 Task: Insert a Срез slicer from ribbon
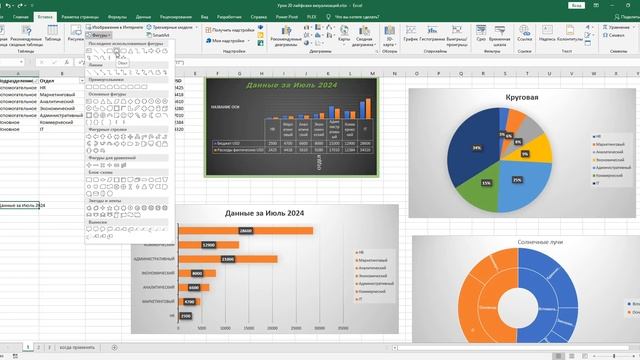click(x=481, y=33)
